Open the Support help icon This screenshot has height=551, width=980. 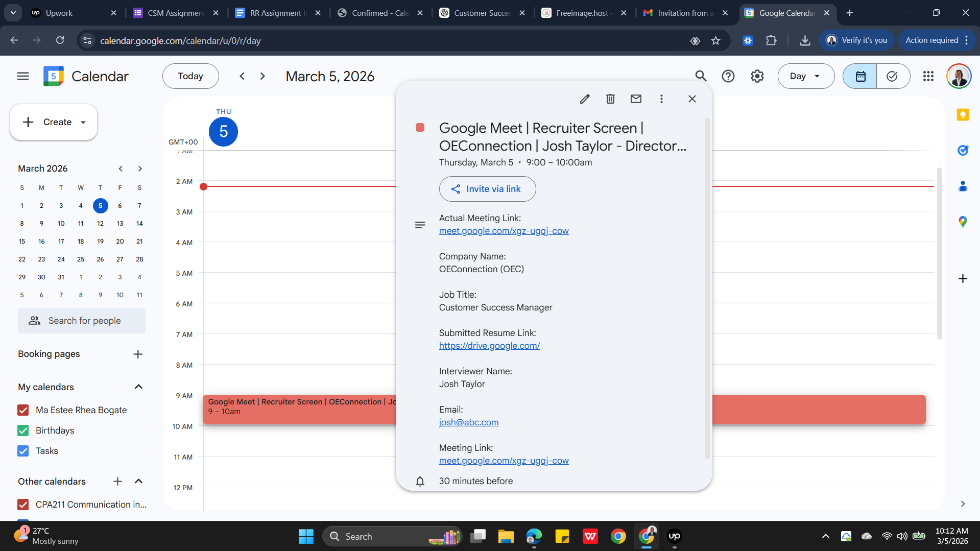pos(728,76)
